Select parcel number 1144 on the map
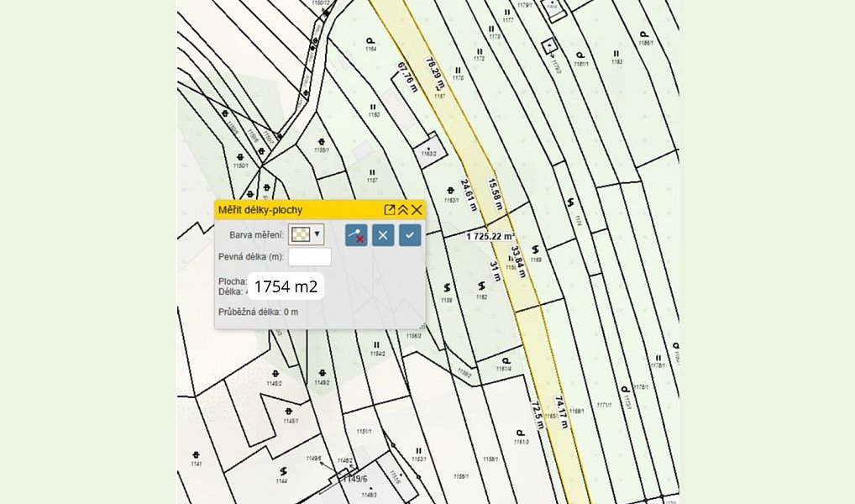Viewport: 855px width, 504px height. pos(281,481)
